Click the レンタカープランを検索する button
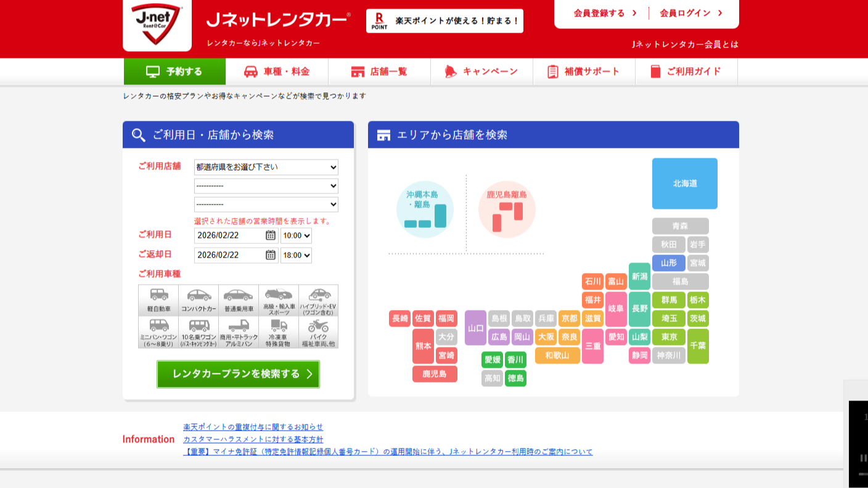The width and height of the screenshot is (868, 488). click(x=238, y=374)
